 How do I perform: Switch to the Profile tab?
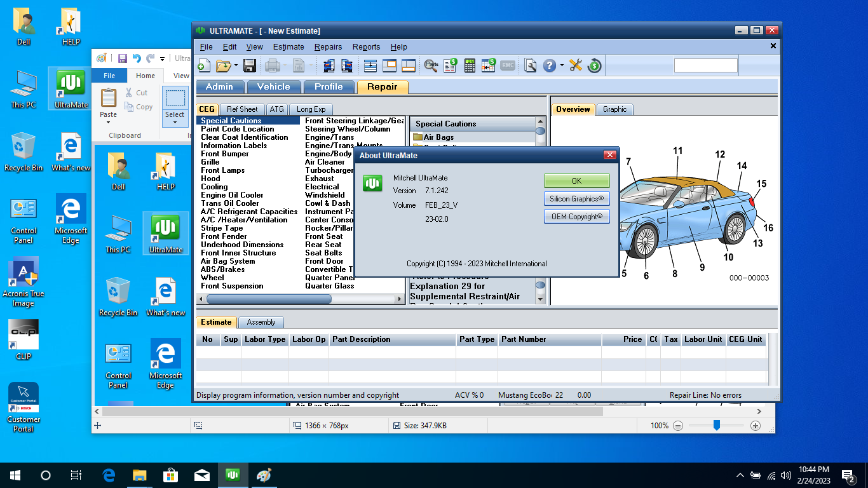point(329,87)
